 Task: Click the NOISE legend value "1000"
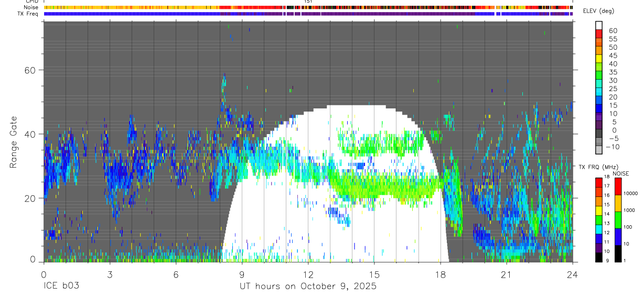point(629,210)
